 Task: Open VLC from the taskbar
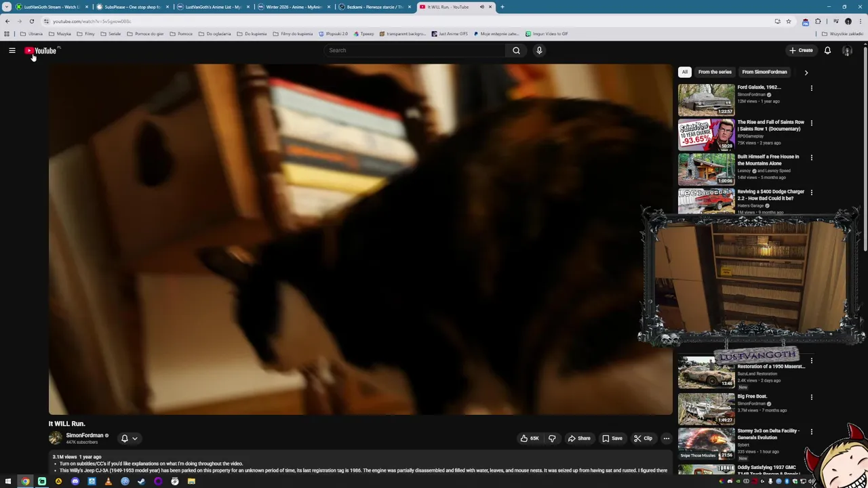pyautogui.click(x=108, y=481)
